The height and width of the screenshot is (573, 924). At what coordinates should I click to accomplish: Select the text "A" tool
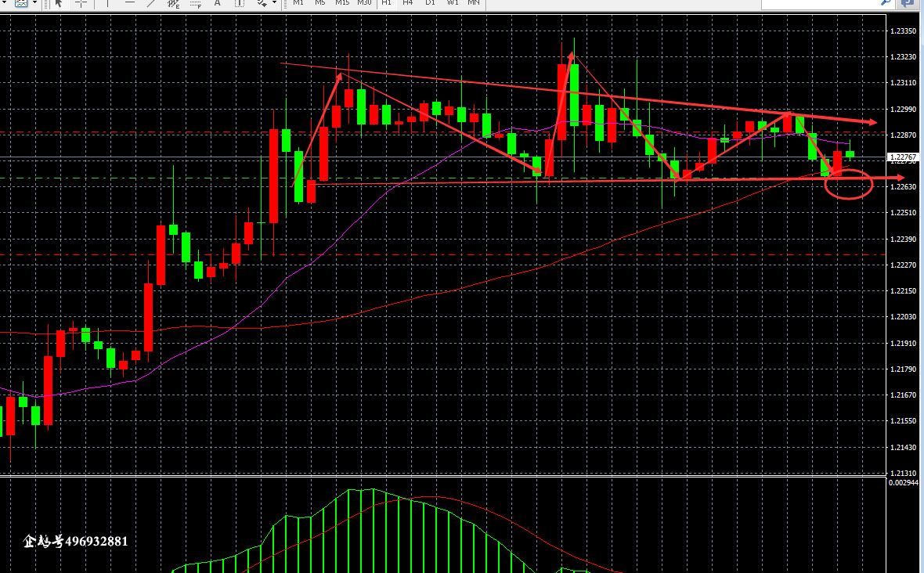point(218,3)
